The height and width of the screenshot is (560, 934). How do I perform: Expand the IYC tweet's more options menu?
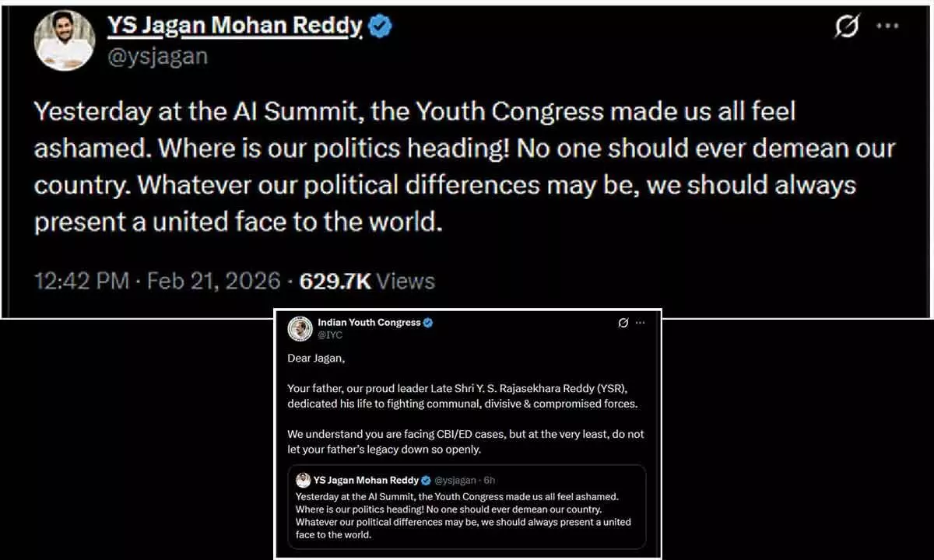(640, 323)
